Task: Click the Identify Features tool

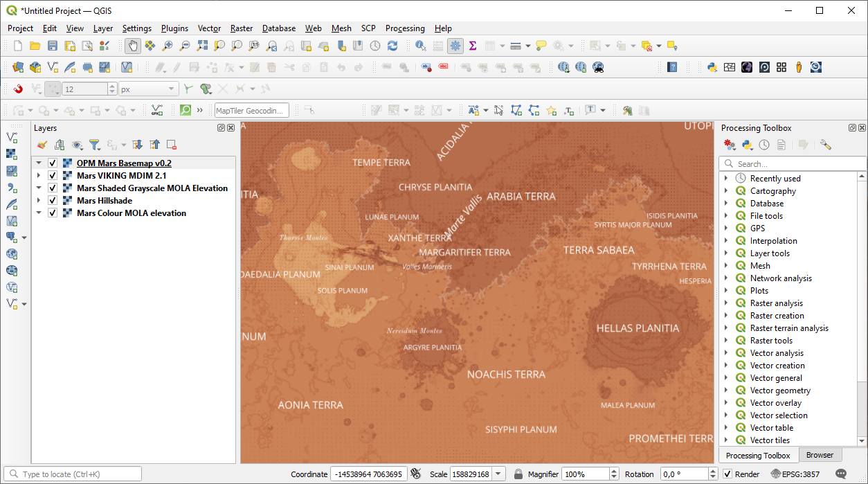Action: point(420,46)
